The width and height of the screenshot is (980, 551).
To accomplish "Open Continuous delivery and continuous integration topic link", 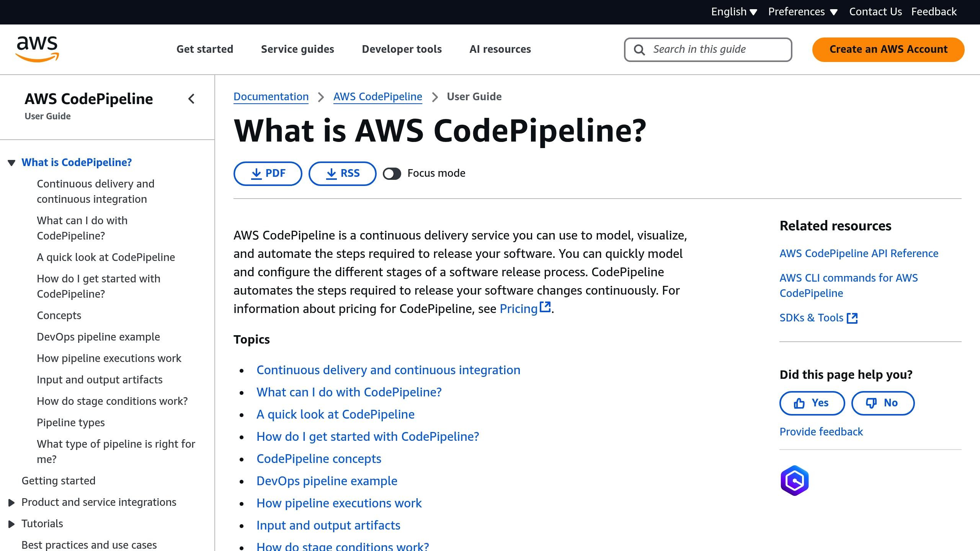I will coord(388,370).
